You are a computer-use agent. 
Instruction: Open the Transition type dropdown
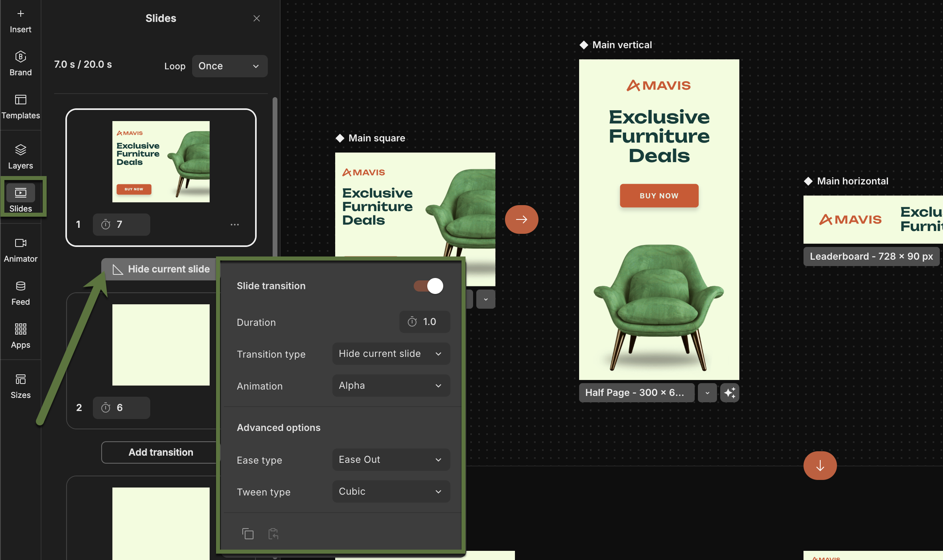[x=391, y=354]
